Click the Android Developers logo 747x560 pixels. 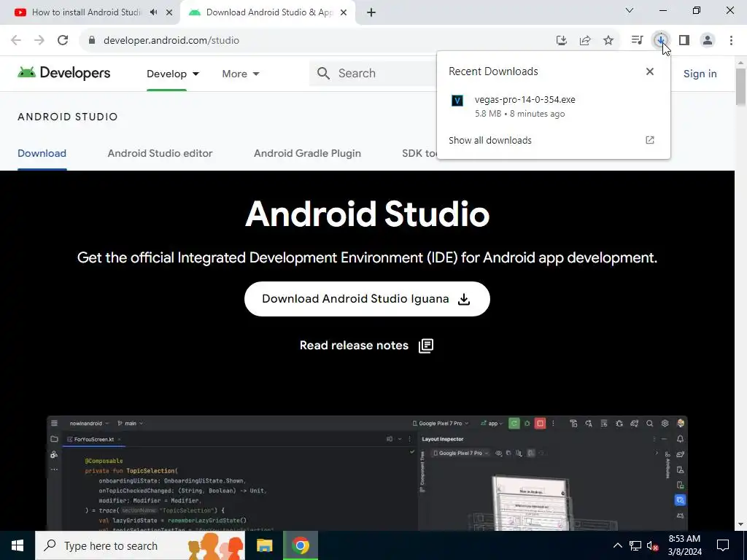pos(64,73)
